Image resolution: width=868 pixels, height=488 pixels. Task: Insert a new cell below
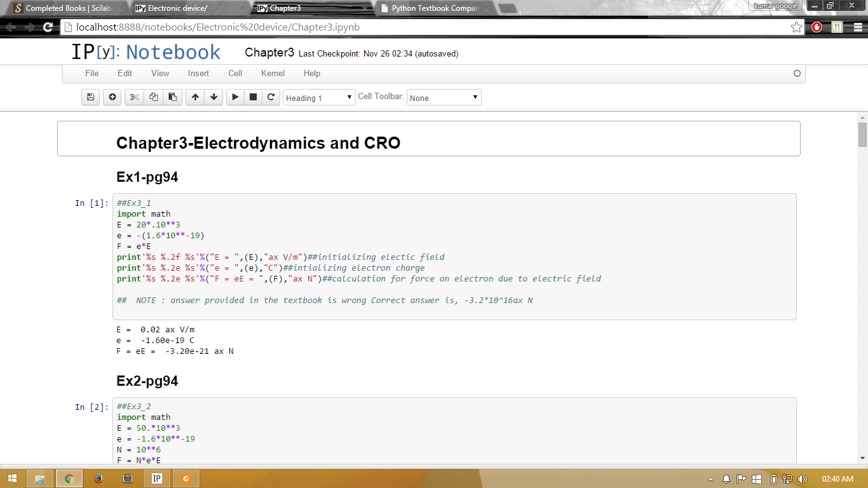[x=112, y=97]
